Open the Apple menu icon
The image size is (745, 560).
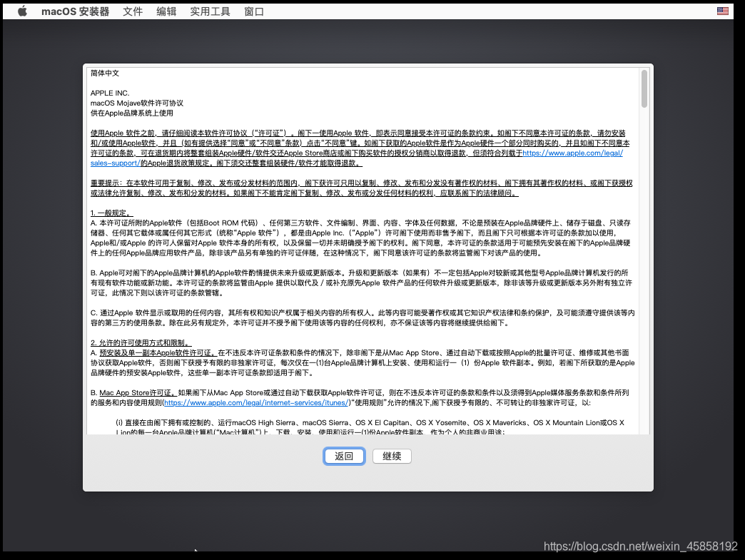coord(22,11)
